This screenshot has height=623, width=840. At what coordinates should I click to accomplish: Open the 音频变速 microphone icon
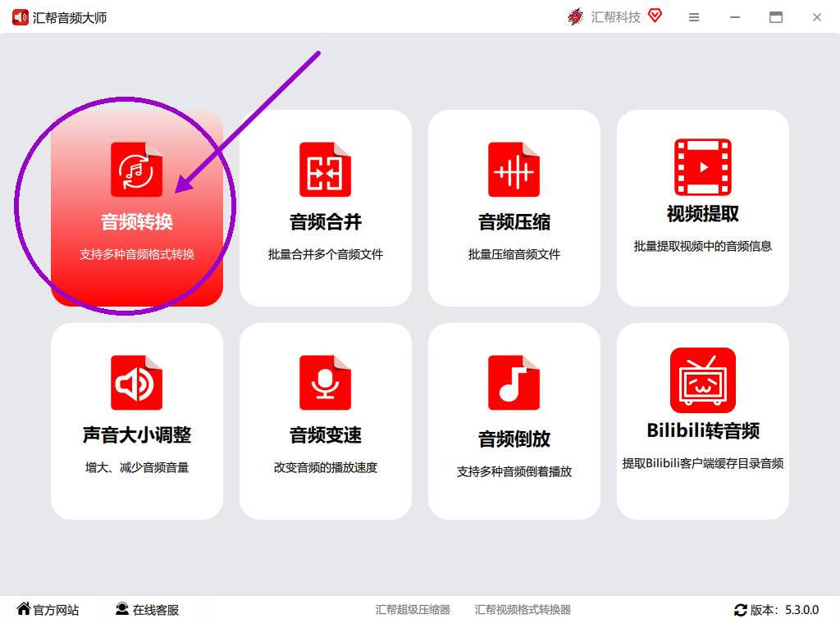tap(325, 383)
